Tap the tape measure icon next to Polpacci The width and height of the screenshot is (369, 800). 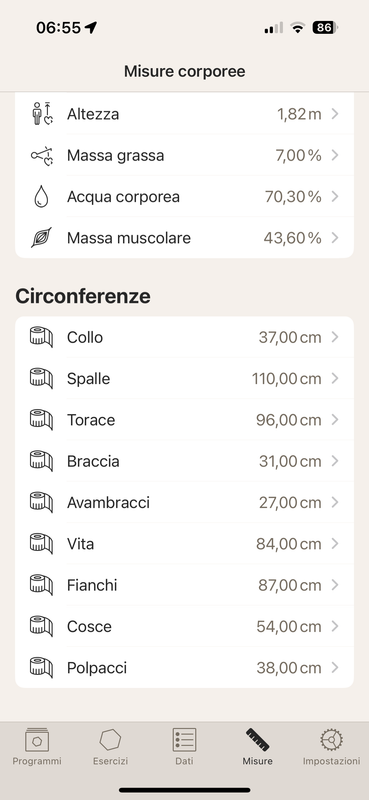click(x=41, y=668)
